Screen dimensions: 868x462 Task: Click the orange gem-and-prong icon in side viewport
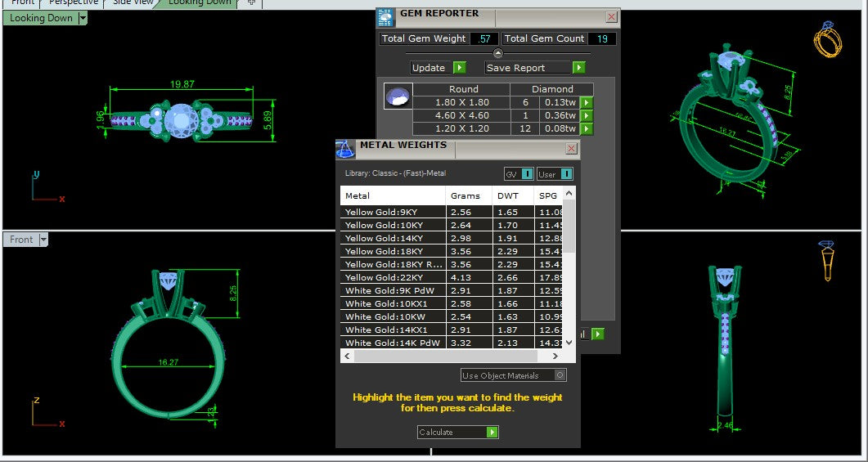point(828,260)
